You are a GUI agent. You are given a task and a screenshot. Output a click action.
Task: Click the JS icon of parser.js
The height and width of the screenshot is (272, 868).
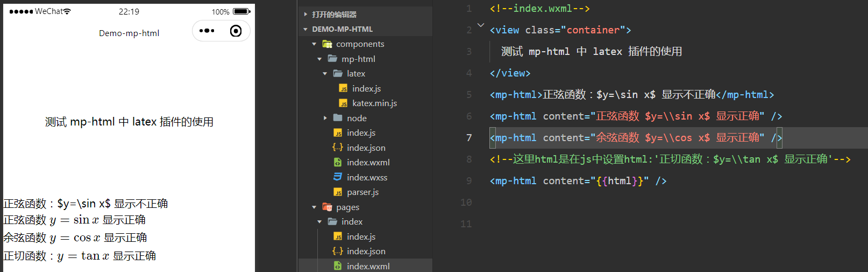pyautogui.click(x=338, y=192)
